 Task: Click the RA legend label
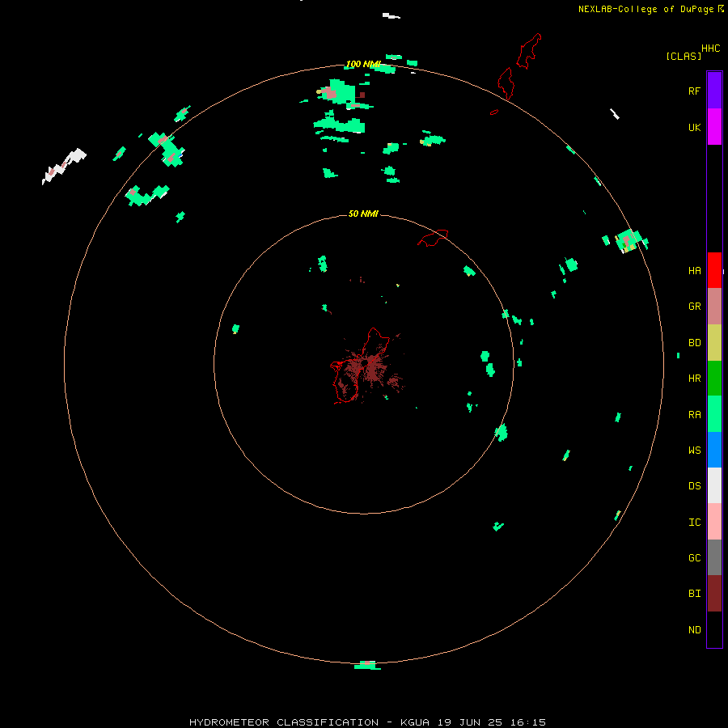click(x=694, y=415)
